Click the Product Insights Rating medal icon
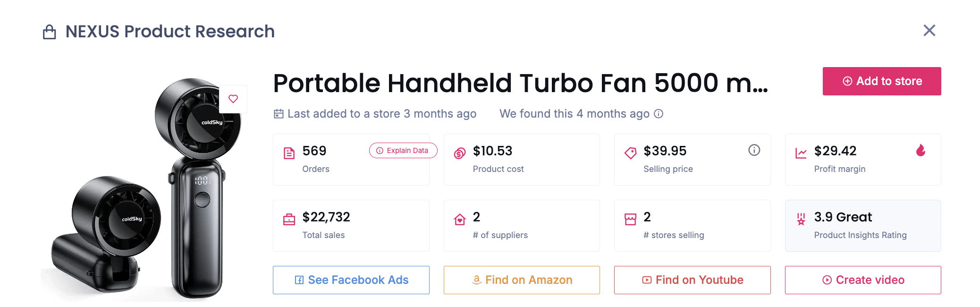This screenshot has width=980, height=307. [801, 219]
